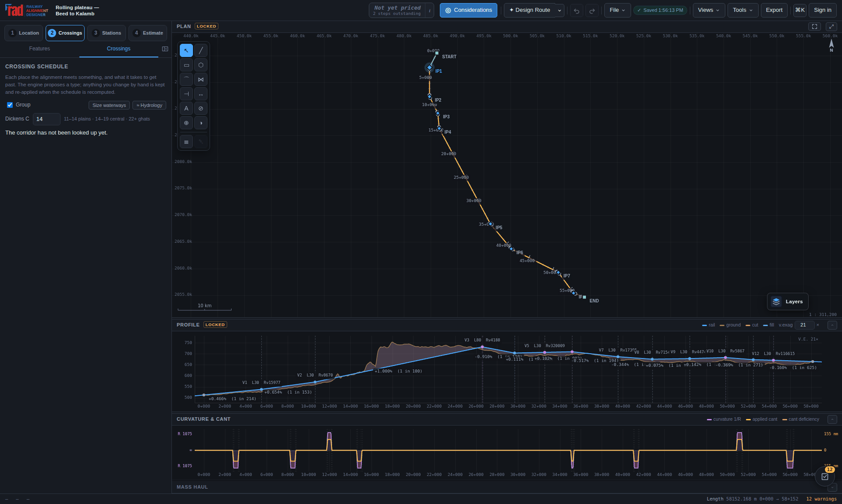
Task: Select the double-arrow measure tool
Action: coord(201,94)
